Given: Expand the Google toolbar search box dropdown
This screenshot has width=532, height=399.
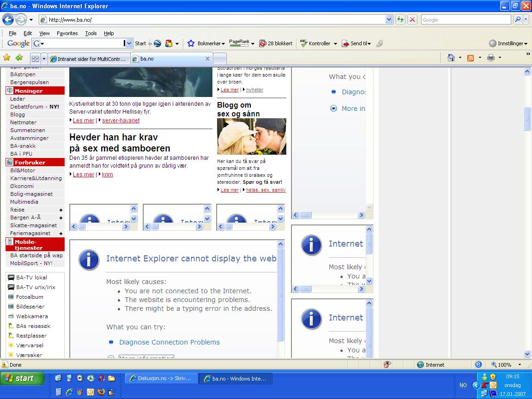Looking at the screenshot, I should (128, 43).
